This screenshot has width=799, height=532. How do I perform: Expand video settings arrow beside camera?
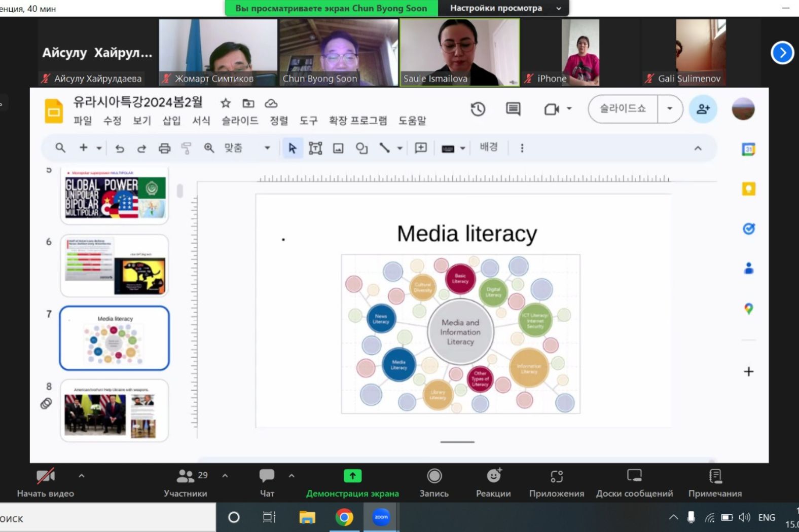click(x=82, y=476)
